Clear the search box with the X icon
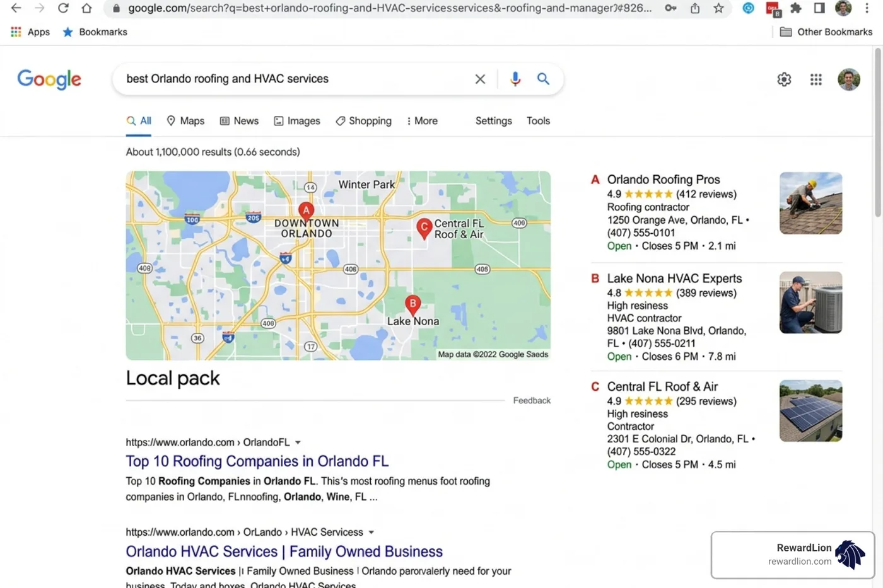The image size is (883, 588). pos(480,79)
